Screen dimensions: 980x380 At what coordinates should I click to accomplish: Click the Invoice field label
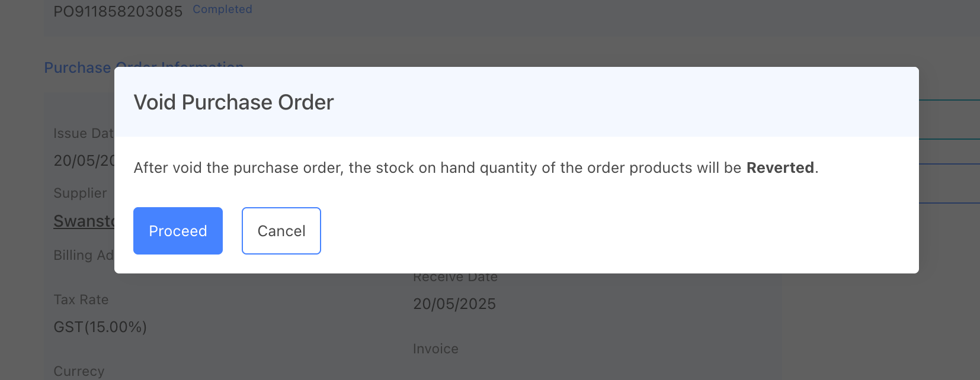pyautogui.click(x=435, y=349)
